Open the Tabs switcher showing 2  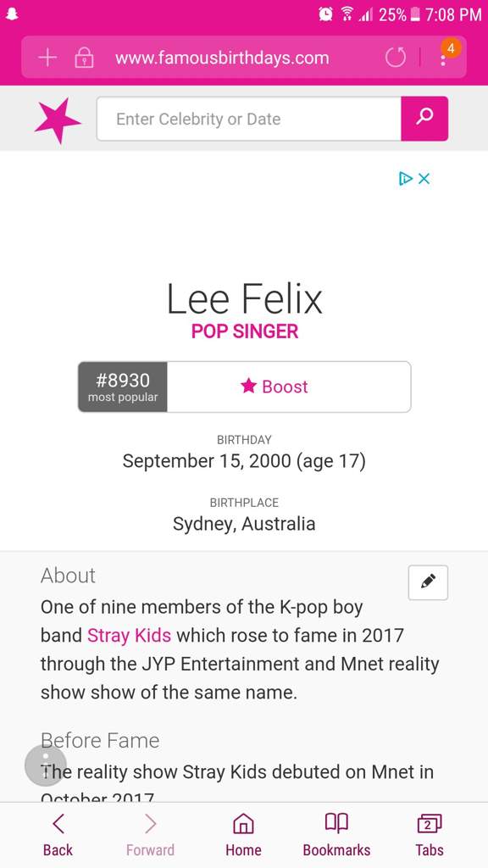tap(430, 835)
